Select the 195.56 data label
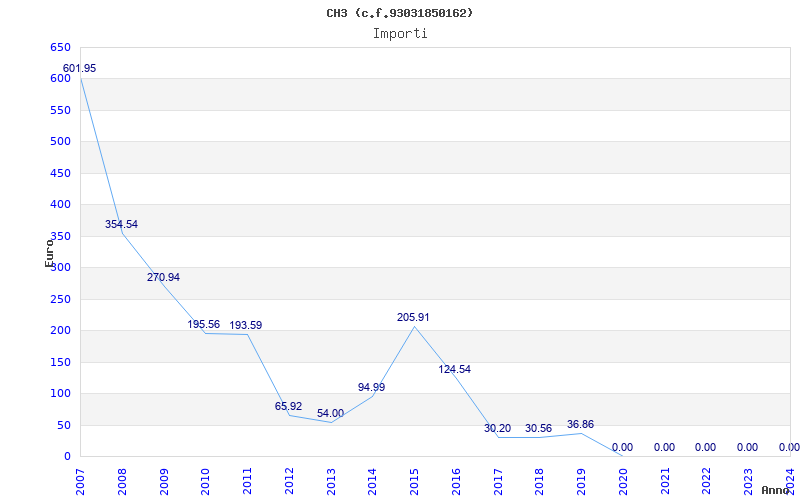 (204, 324)
